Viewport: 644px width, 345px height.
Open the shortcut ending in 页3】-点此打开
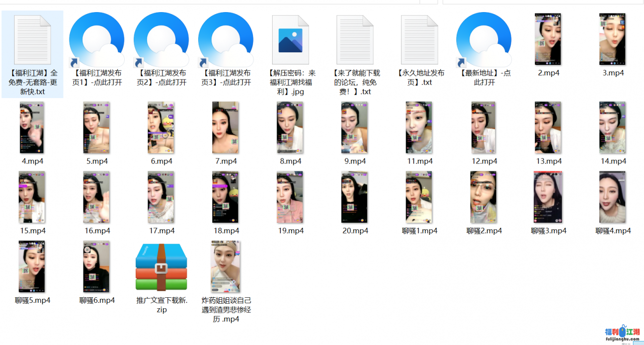[225, 40]
